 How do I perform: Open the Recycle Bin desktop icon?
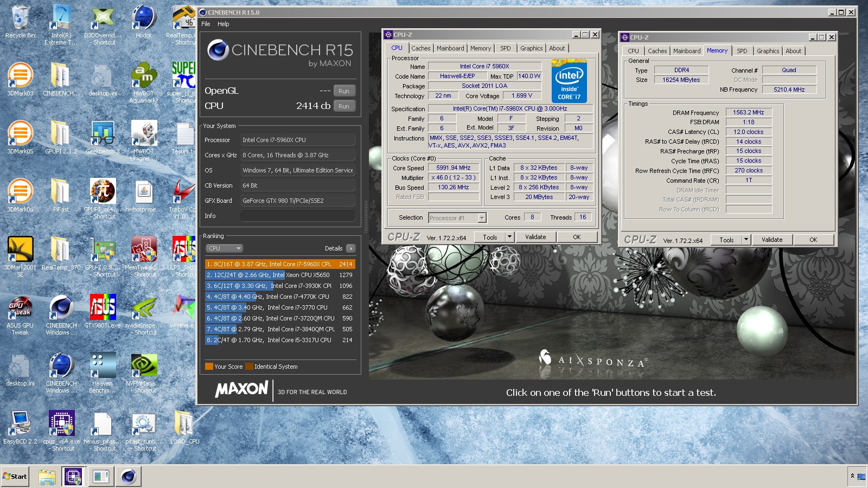pos(20,22)
